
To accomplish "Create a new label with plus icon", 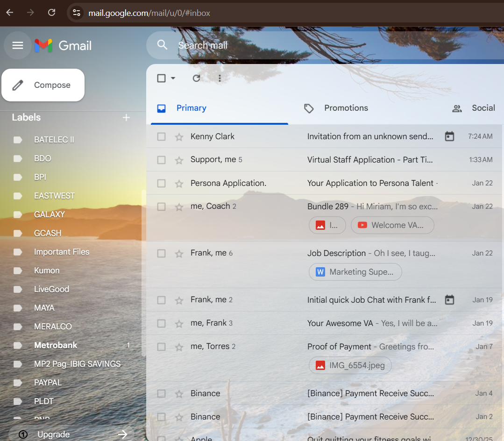I will pos(126,118).
